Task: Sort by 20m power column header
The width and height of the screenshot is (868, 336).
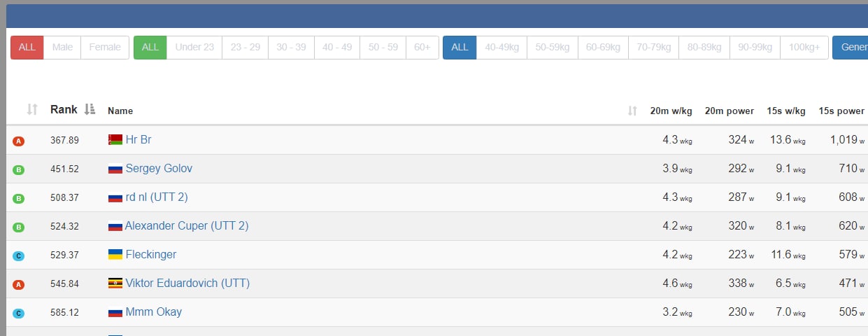Action: [729, 111]
